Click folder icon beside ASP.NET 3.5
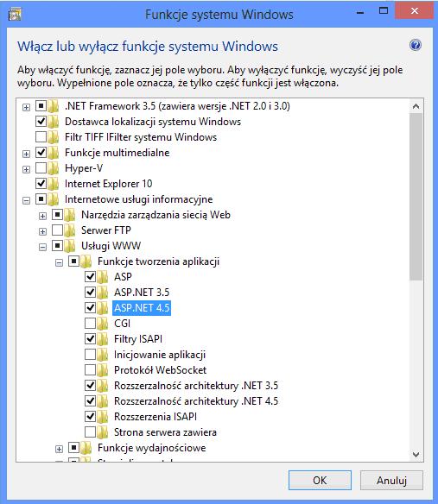This screenshot has width=438, height=504. 102,293
